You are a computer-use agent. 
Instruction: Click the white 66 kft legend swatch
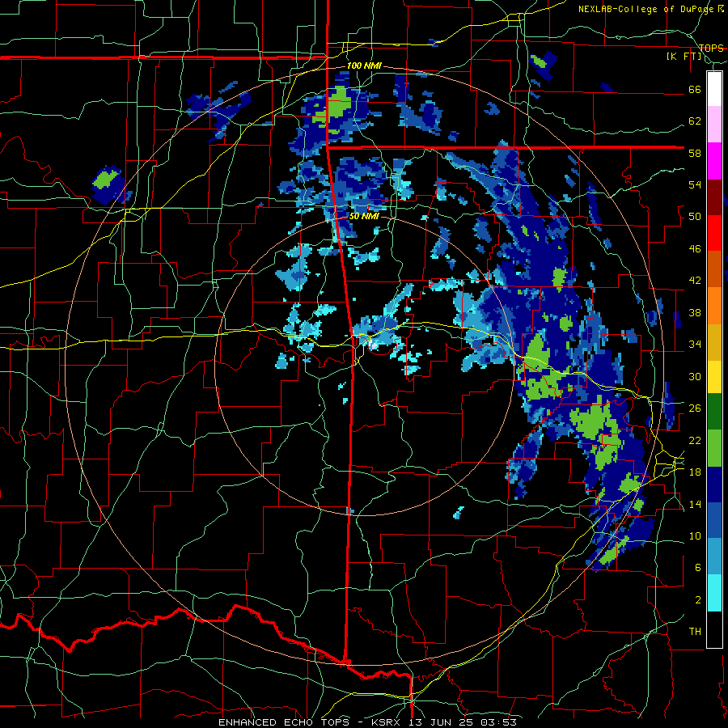(x=714, y=89)
